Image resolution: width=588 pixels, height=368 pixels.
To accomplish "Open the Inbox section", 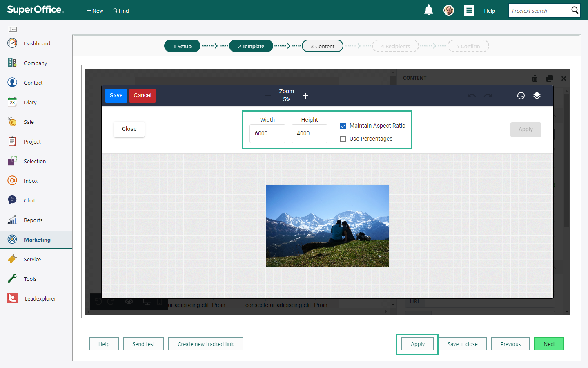I will click(31, 181).
